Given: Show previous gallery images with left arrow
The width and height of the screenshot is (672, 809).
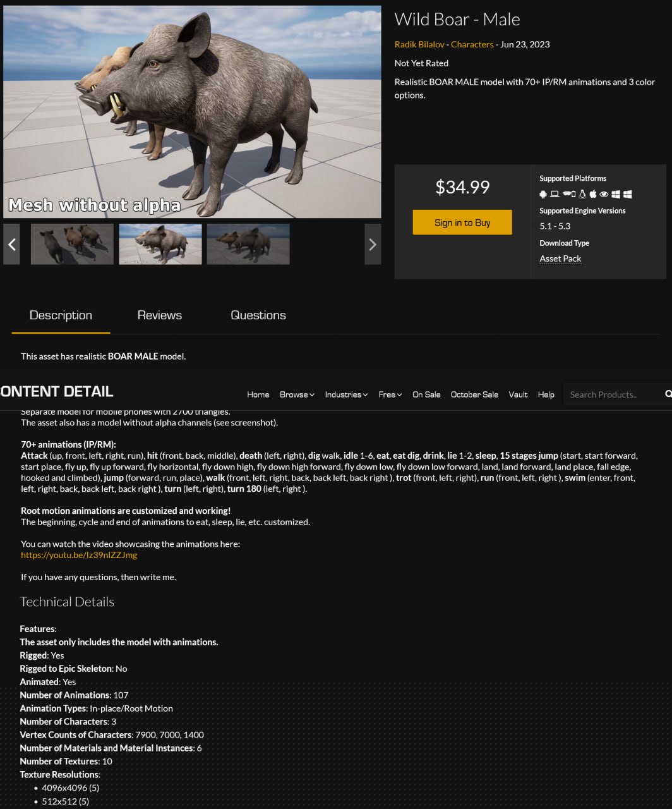Looking at the screenshot, I should [11, 244].
